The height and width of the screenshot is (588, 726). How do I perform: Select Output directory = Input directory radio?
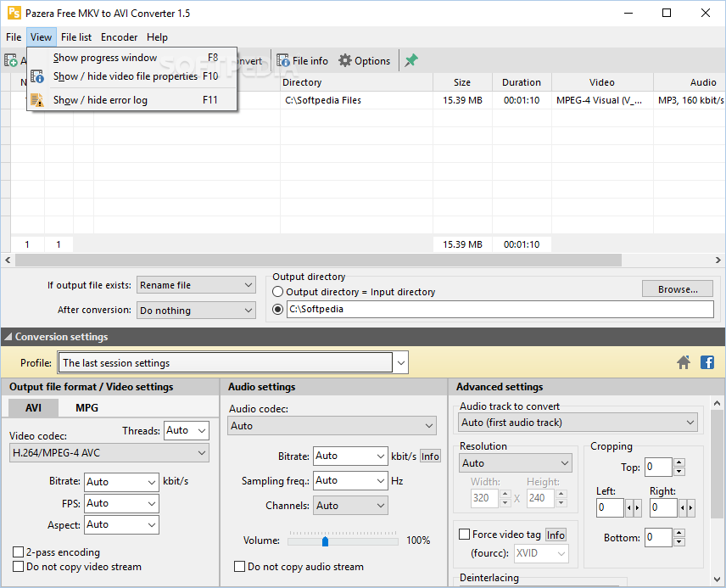277,292
